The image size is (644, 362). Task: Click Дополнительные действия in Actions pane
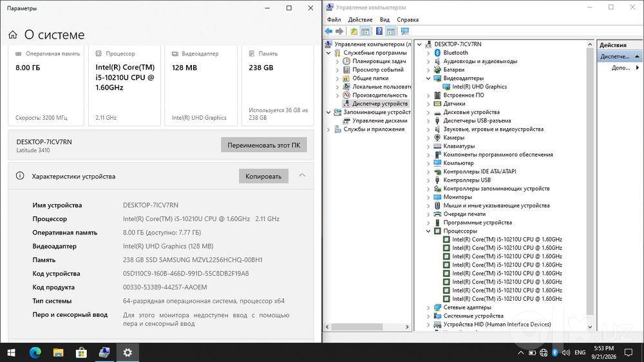(x=621, y=68)
